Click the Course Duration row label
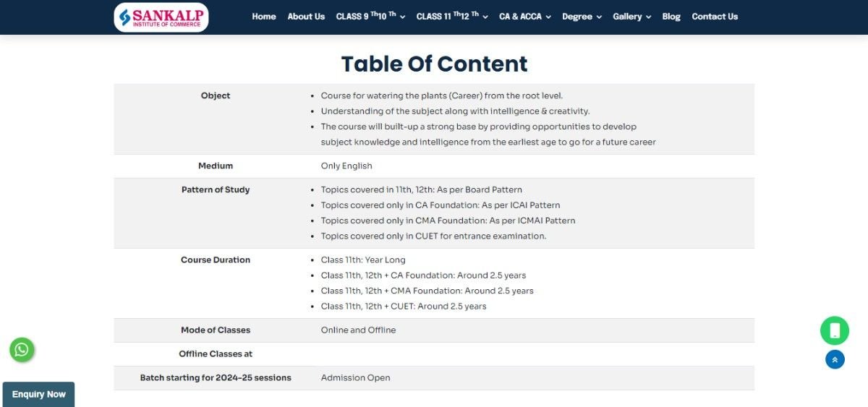 pos(216,260)
